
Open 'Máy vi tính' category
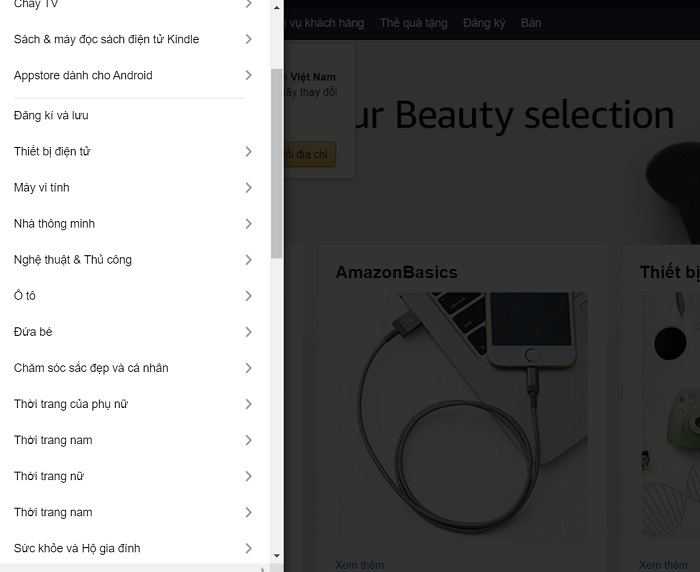coord(133,188)
